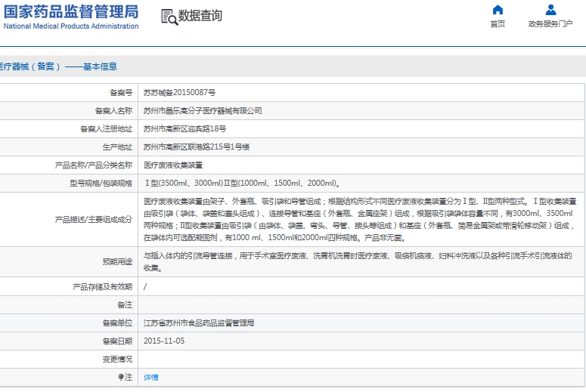Select product name 医疗废液收集装置

pyautogui.click(x=173, y=165)
